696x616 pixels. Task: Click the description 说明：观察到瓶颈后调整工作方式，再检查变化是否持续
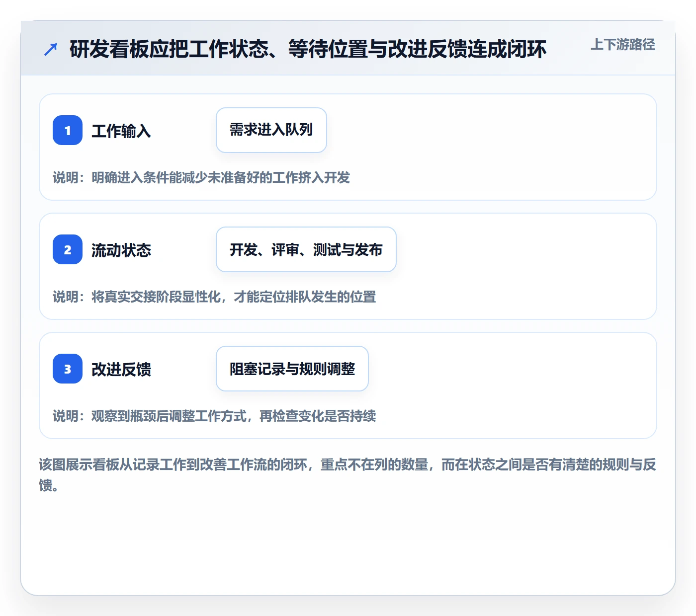pos(214,416)
